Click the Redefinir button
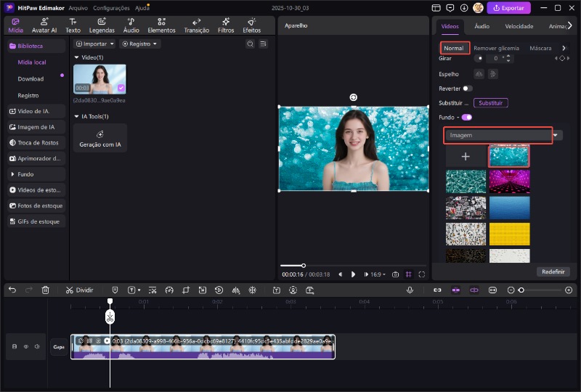This screenshot has height=392, width=581. 553,271
